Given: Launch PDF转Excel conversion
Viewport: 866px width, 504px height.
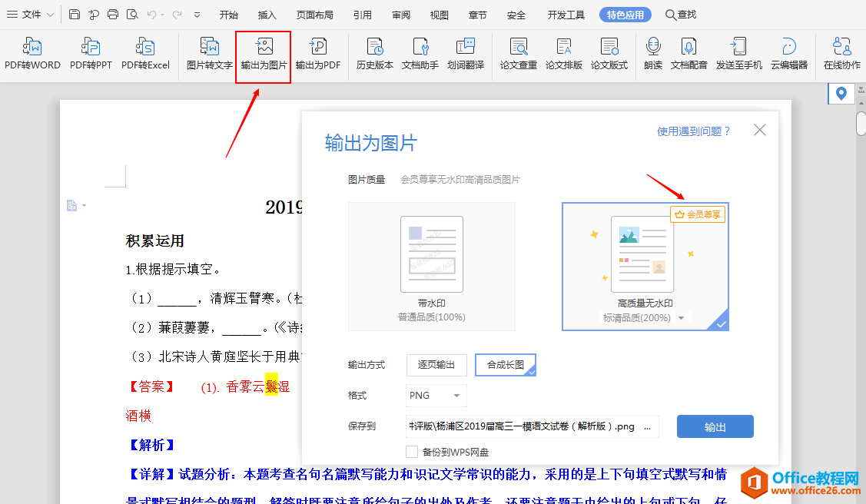Looking at the screenshot, I should (145, 54).
